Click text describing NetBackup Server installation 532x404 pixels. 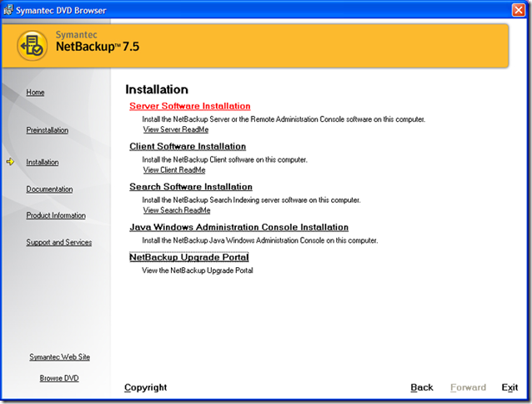coord(284,119)
